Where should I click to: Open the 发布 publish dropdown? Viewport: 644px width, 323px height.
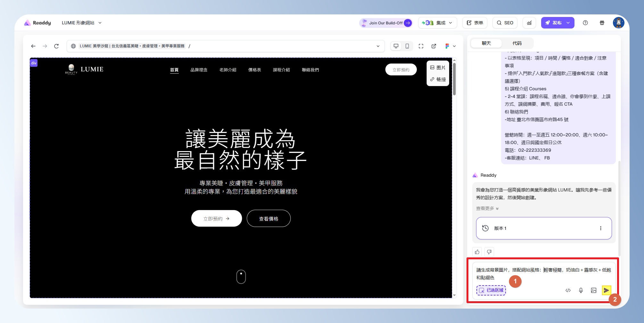tap(568, 23)
